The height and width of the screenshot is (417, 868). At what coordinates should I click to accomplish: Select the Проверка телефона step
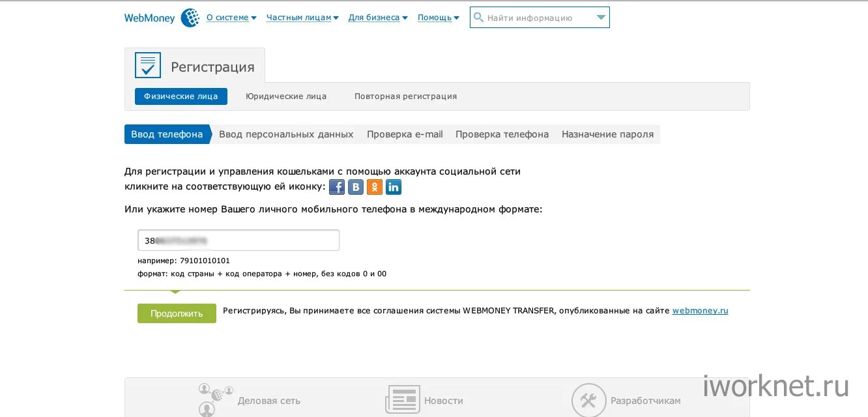(x=502, y=134)
